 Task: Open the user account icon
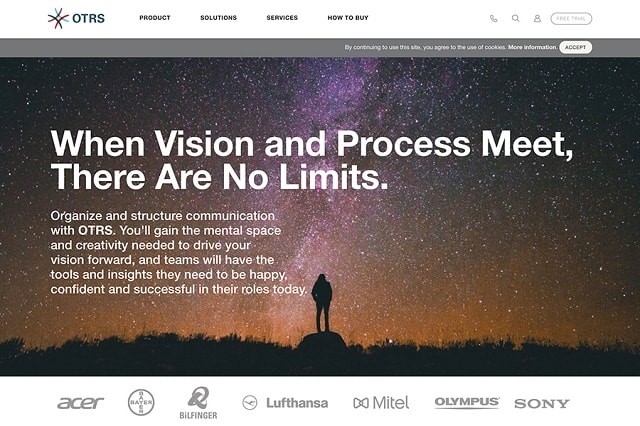click(537, 18)
